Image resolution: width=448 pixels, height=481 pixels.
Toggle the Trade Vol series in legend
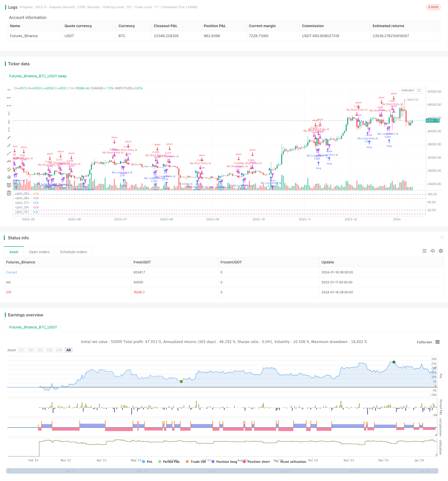(196, 462)
